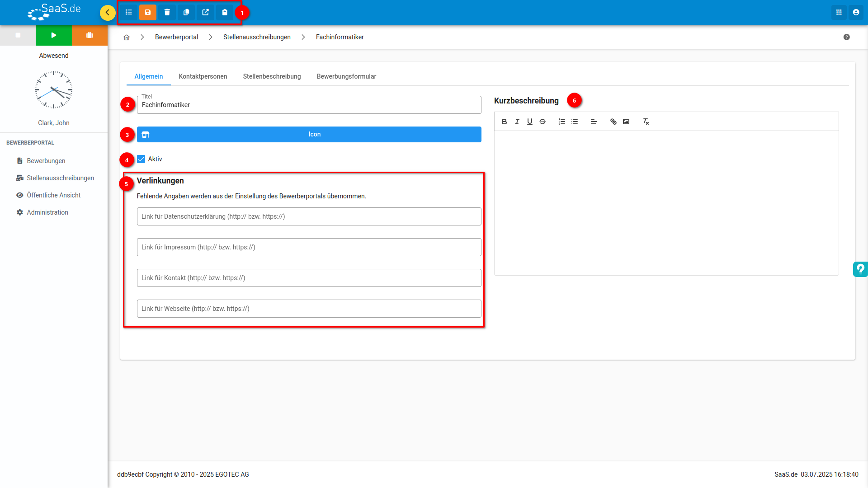Image resolution: width=868 pixels, height=488 pixels.
Task: Click the orange briefcase button
Action: click(90, 35)
